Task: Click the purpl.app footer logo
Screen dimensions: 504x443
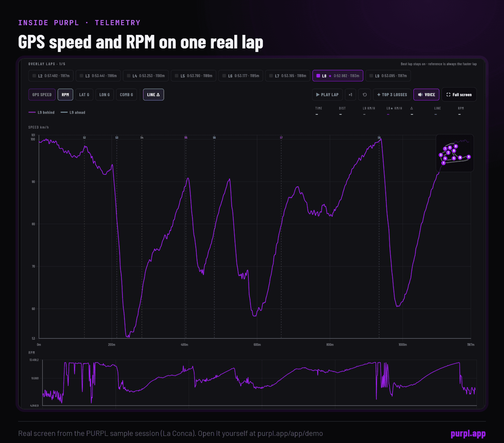Action: 468,433
